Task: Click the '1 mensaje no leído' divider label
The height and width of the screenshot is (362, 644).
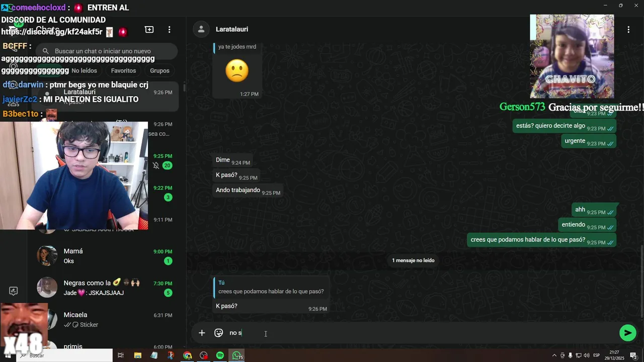Action: point(413,260)
